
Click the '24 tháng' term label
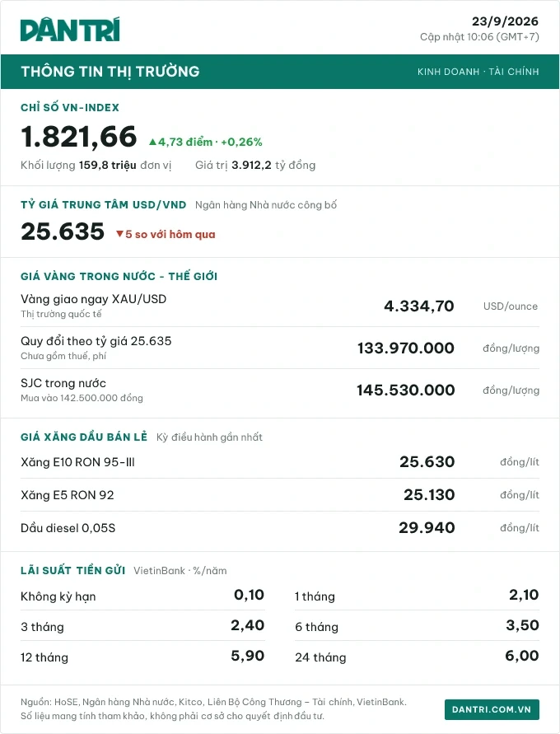[320, 657]
